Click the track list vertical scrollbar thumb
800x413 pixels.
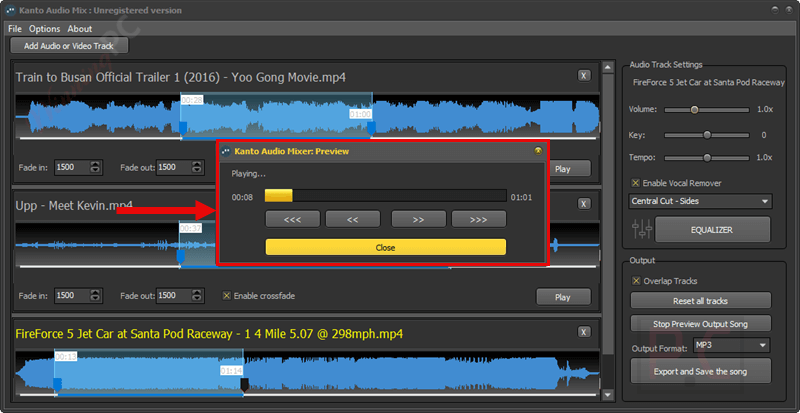(608, 214)
